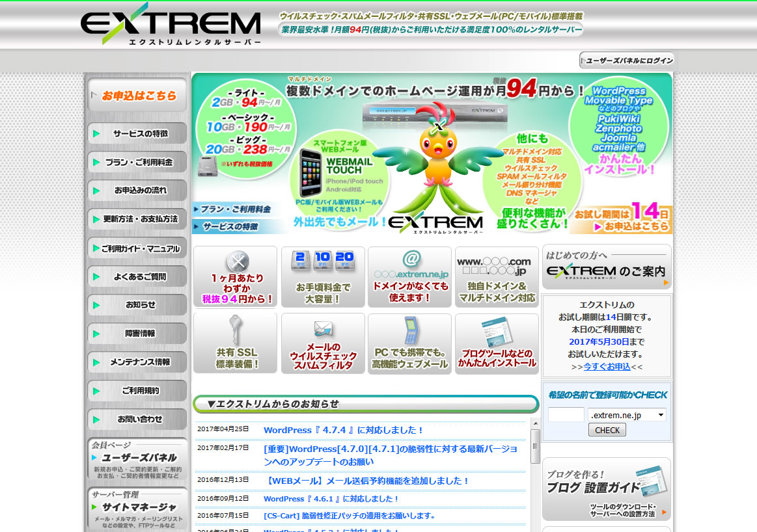Click the ドメインがなくても使えます tile text
Viewport: 757px width, 532px height.
click(x=410, y=292)
